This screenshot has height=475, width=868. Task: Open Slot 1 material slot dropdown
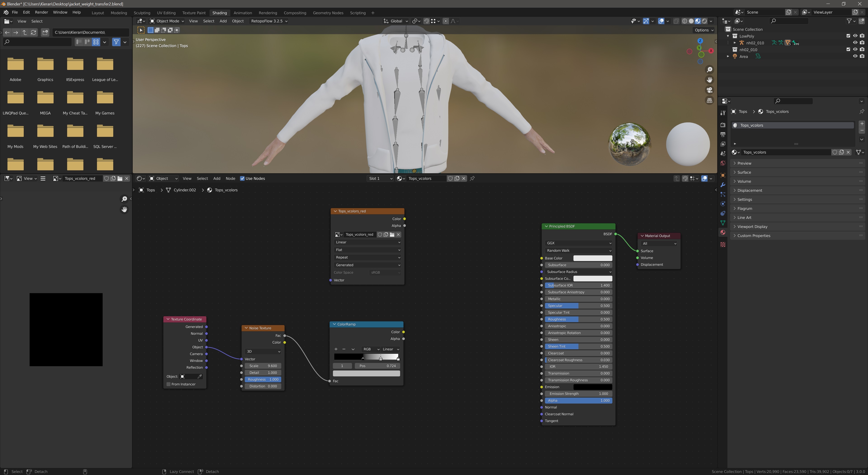click(380, 178)
